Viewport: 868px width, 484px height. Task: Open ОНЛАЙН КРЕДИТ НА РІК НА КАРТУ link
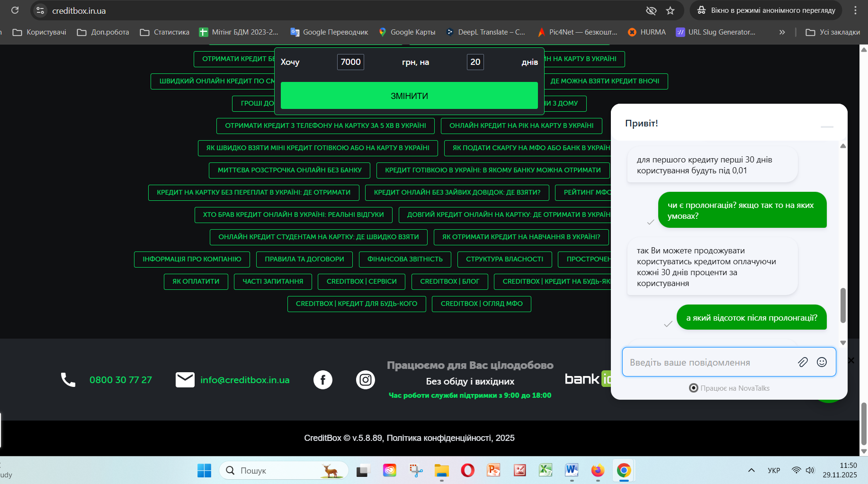(521, 125)
